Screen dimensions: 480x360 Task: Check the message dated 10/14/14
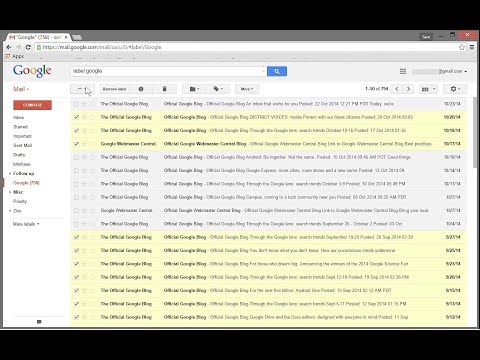(76, 171)
